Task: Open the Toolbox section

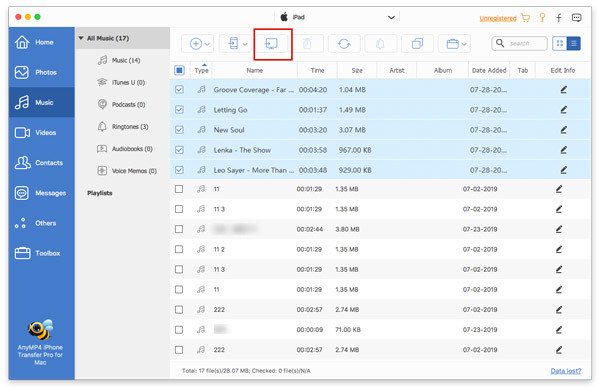Action: tap(41, 253)
